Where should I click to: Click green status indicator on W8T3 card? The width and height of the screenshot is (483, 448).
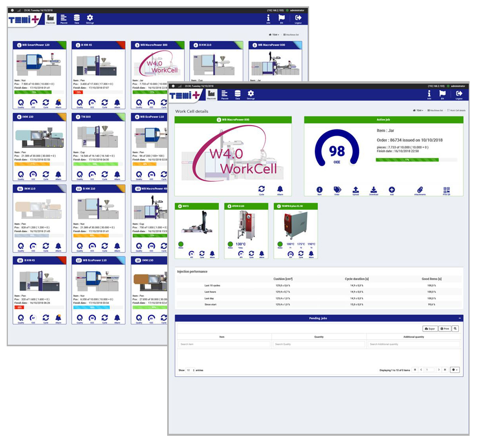[181, 244]
